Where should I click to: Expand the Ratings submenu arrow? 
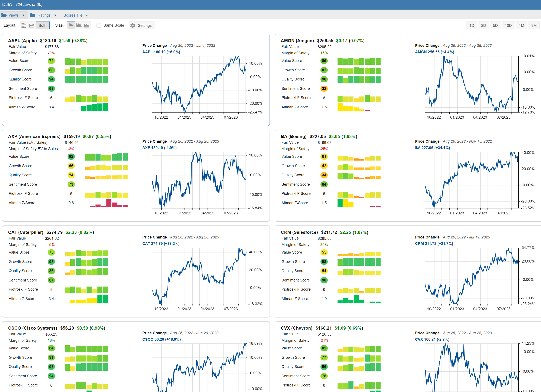(55, 15)
